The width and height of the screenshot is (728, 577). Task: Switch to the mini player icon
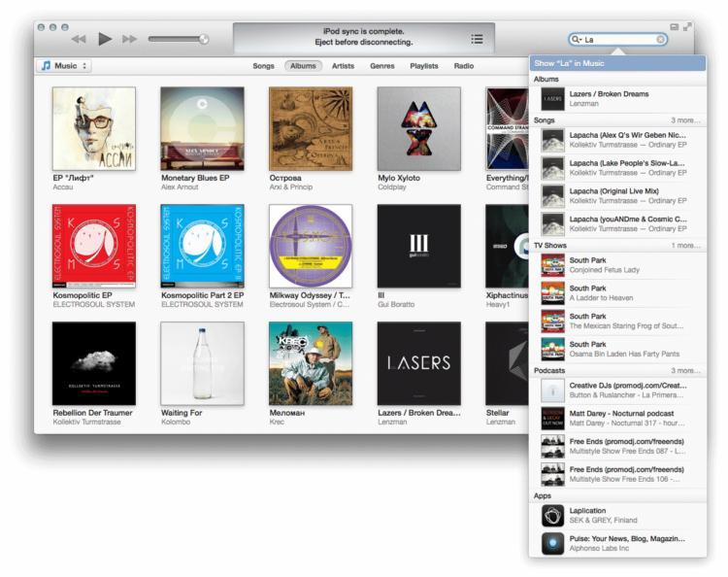pos(675,27)
